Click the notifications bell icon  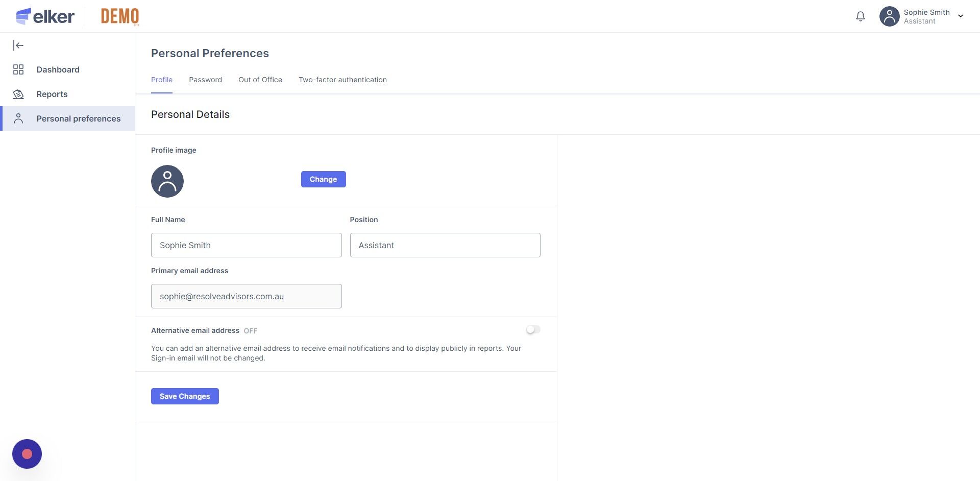coord(860,16)
